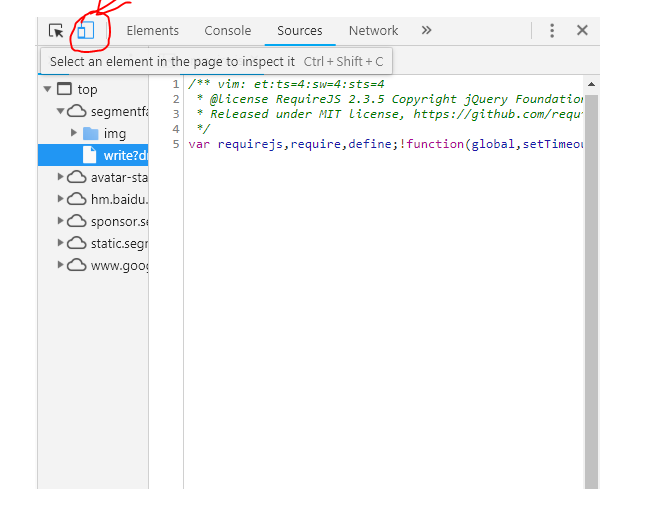The height and width of the screenshot is (519, 647).
Task: Click the 'vim: et:ts=4' comment line
Action: (286, 84)
